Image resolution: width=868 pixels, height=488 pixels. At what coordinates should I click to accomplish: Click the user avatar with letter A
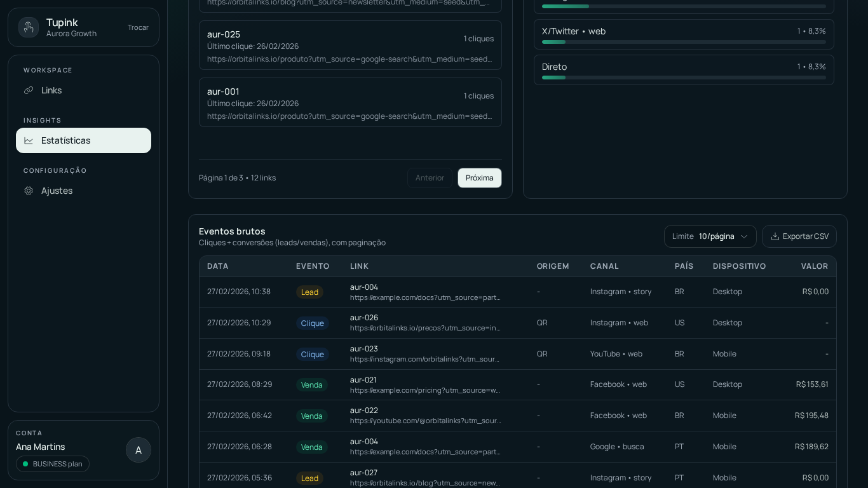pyautogui.click(x=139, y=450)
